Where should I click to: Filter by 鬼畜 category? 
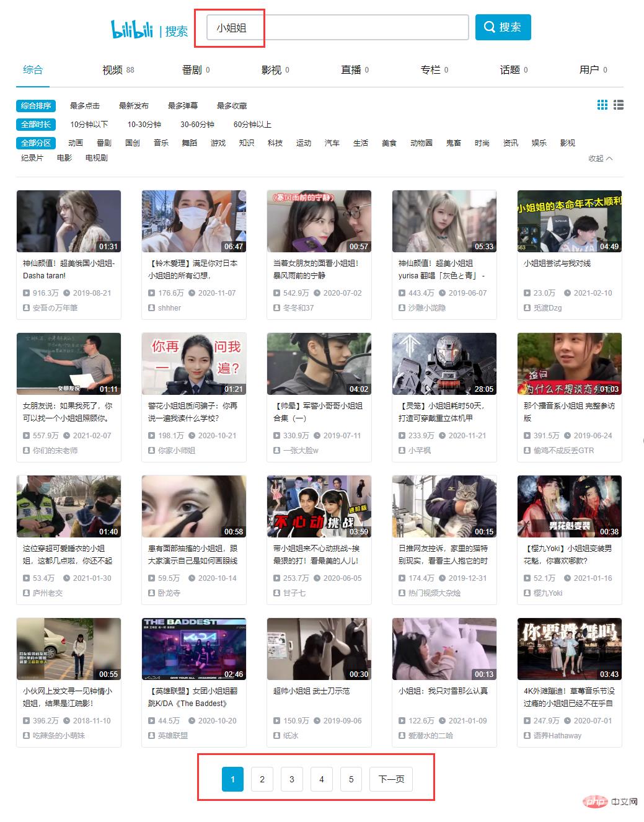tap(454, 143)
